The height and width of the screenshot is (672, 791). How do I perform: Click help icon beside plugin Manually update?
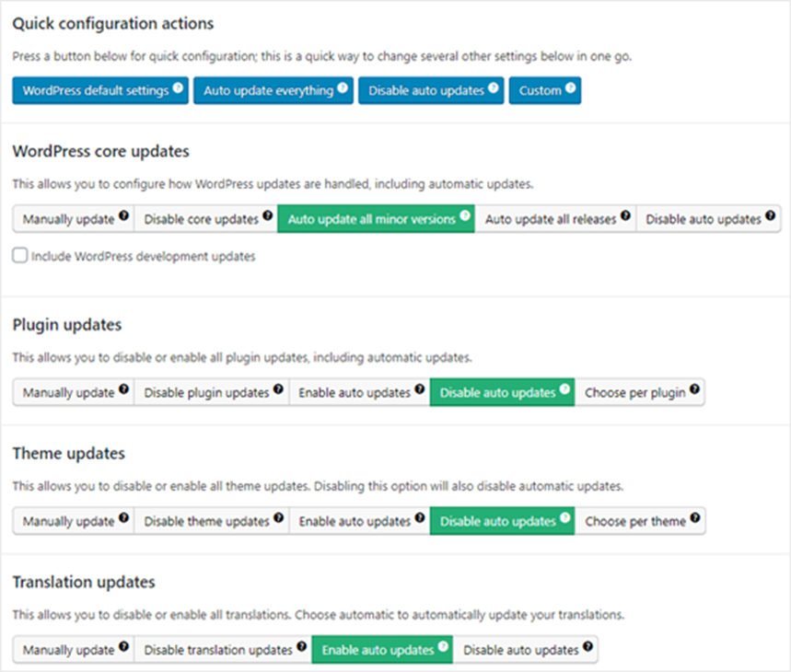(x=123, y=389)
